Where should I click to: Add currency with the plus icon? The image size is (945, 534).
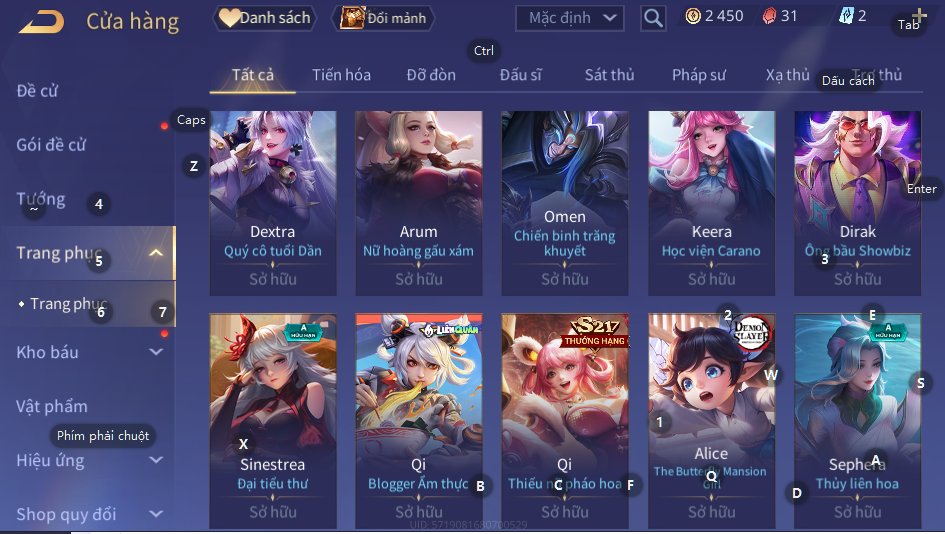[x=919, y=15]
